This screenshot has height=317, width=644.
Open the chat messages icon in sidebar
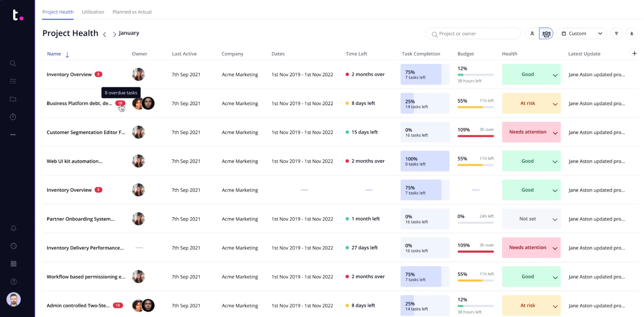coord(14,246)
